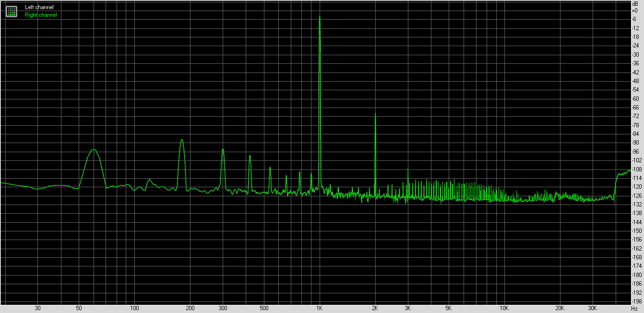This screenshot has width=644, height=313.
Task: Select the "Left channel" legend entry
Action: (x=39, y=7)
